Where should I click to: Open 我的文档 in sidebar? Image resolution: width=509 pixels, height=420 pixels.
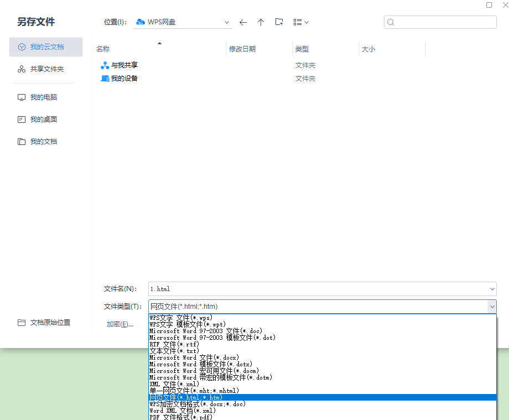(46, 142)
